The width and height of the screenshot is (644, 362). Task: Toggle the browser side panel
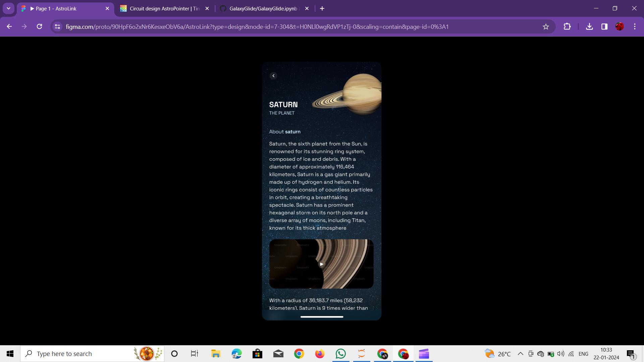click(604, 26)
